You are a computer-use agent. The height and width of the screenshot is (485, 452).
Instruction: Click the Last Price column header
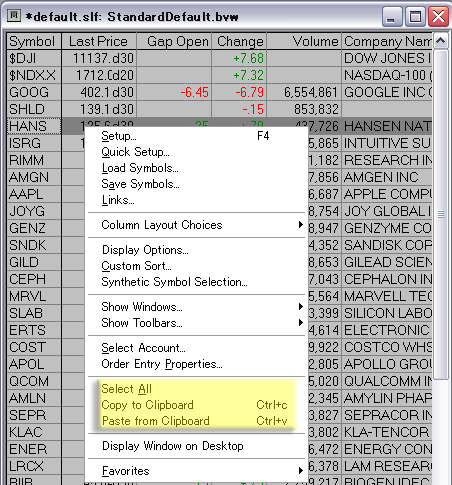tap(99, 41)
